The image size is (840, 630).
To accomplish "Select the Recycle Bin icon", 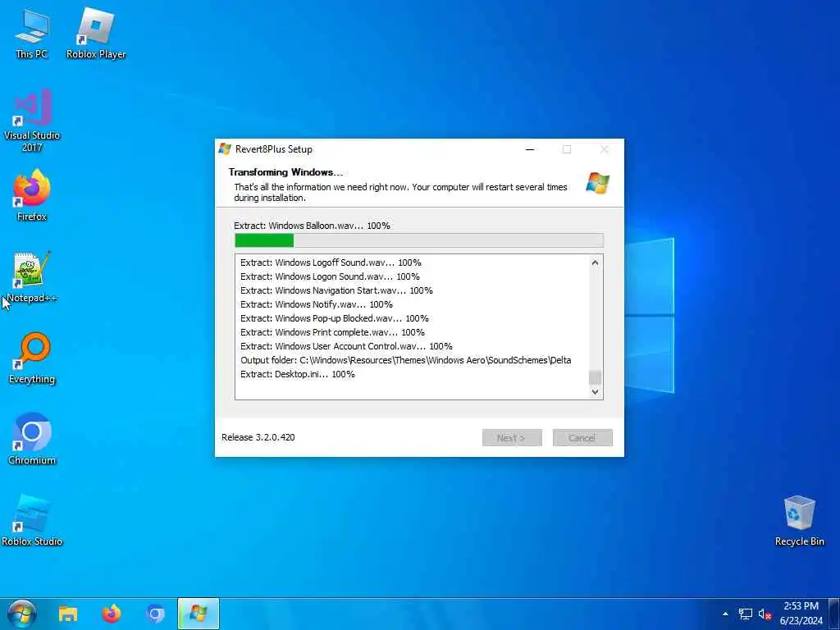I will 799,521.
